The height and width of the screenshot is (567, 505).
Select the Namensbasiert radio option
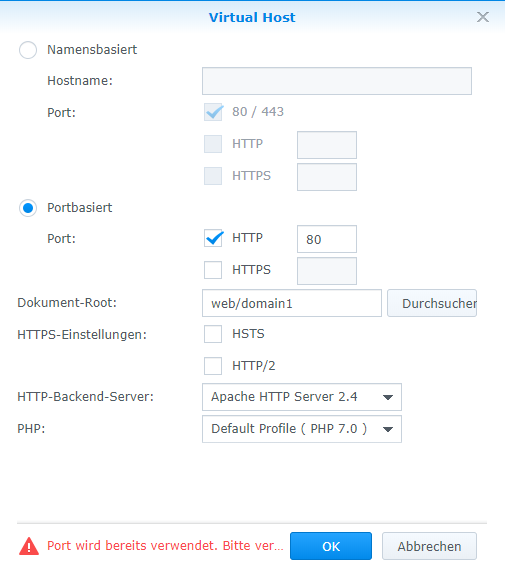pos(28,50)
